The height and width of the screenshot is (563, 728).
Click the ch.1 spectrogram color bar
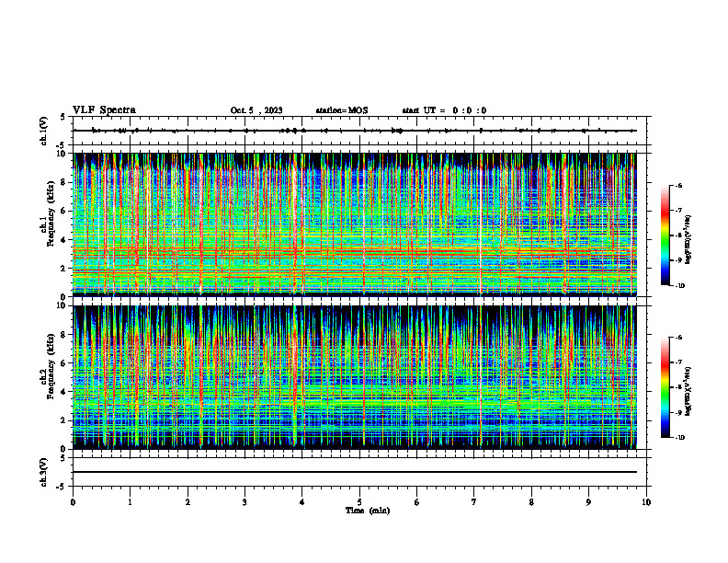[x=665, y=236]
